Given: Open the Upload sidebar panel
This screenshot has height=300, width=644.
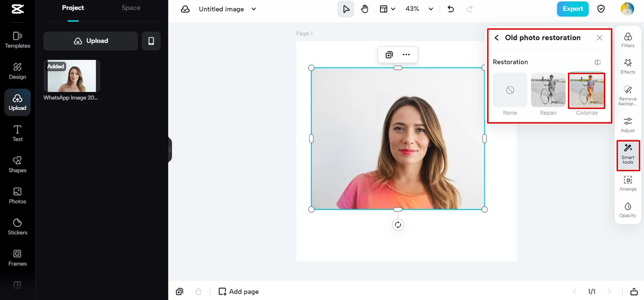Looking at the screenshot, I should (18, 103).
